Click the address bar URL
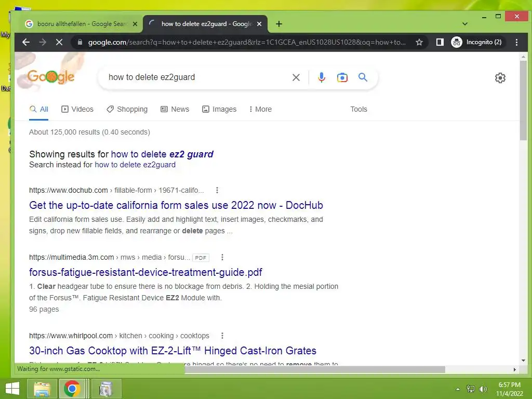Viewport: 532px width, 399px height. coord(247,42)
